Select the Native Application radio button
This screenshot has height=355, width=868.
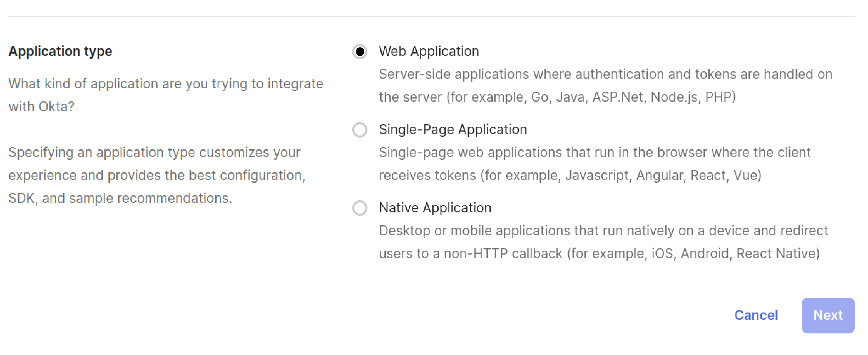click(359, 208)
